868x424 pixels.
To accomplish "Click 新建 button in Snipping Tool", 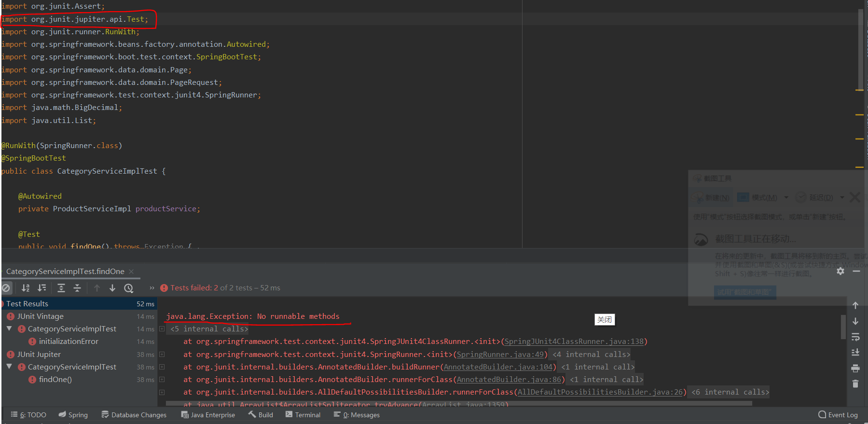I will click(712, 197).
